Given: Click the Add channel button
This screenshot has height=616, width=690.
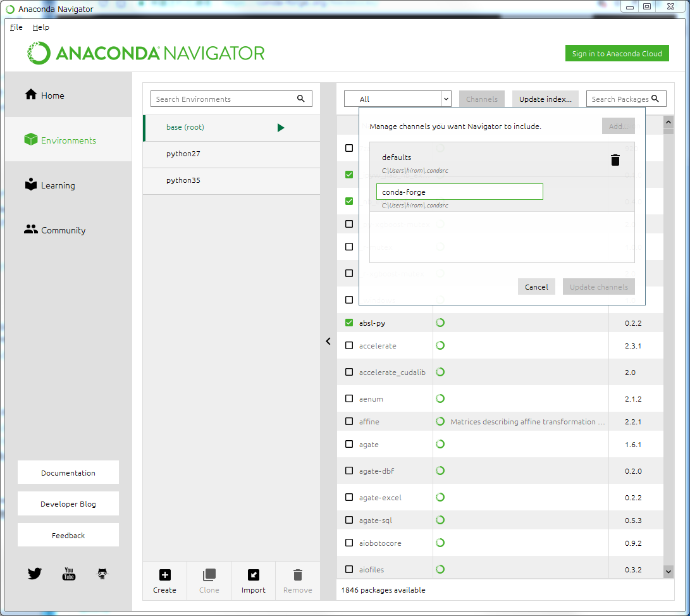Looking at the screenshot, I should [x=619, y=126].
